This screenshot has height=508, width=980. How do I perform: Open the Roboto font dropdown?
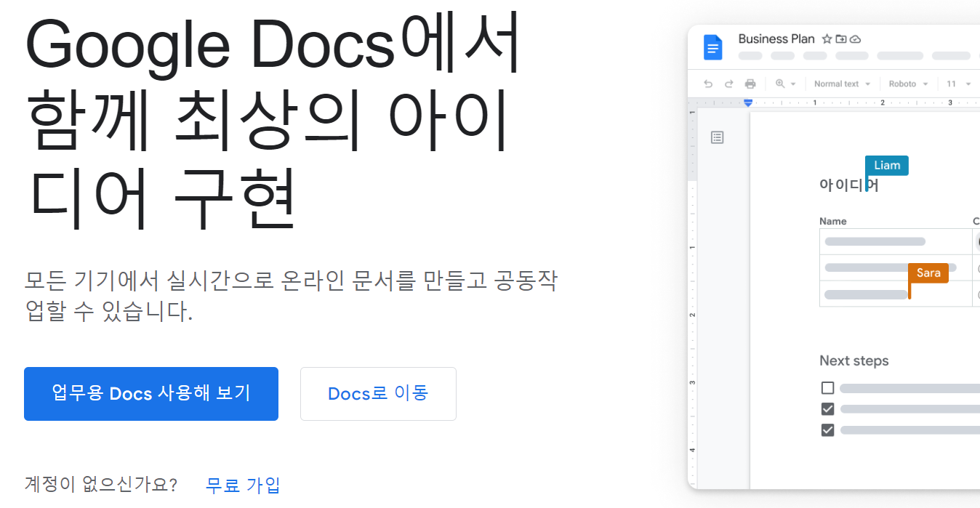click(x=907, y=84)
